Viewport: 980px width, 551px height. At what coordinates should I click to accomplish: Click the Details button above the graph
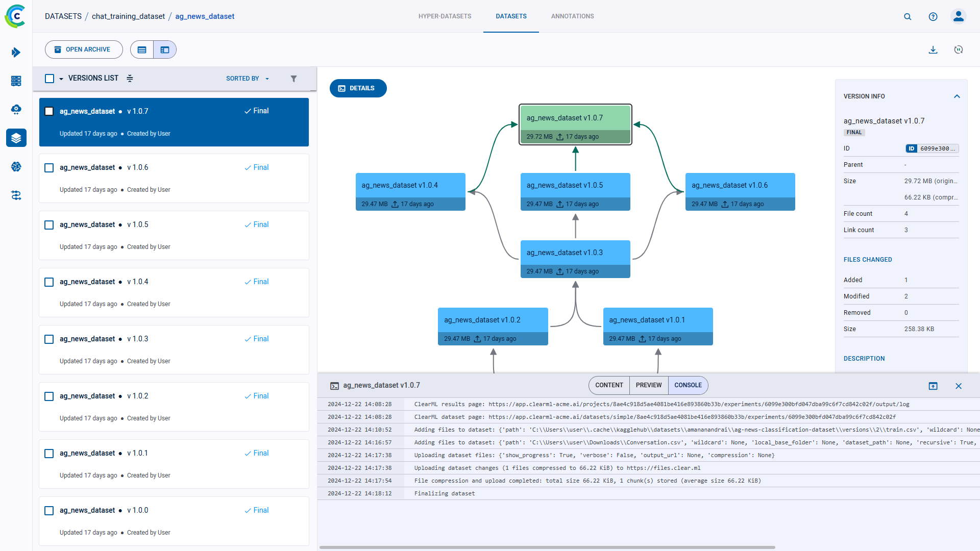[x=358, y=88]
